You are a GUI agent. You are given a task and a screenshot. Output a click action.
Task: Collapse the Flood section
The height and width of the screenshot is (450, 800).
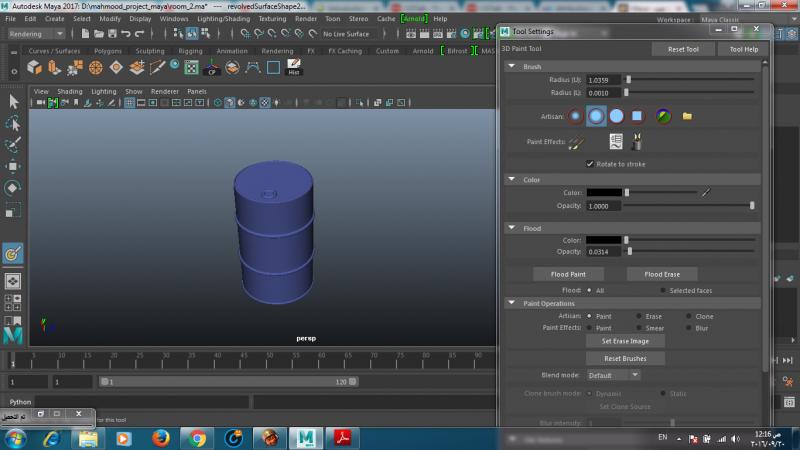(x=512, y=228)
